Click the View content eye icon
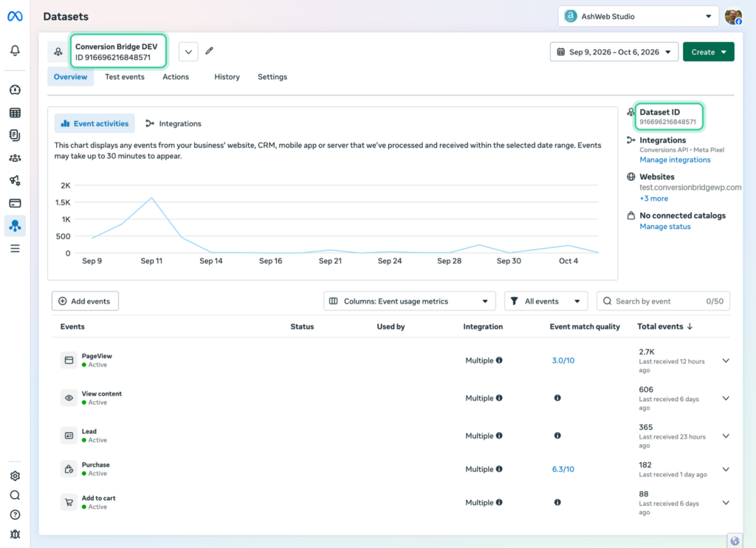The image size is (756, 548). coord(69,398)
